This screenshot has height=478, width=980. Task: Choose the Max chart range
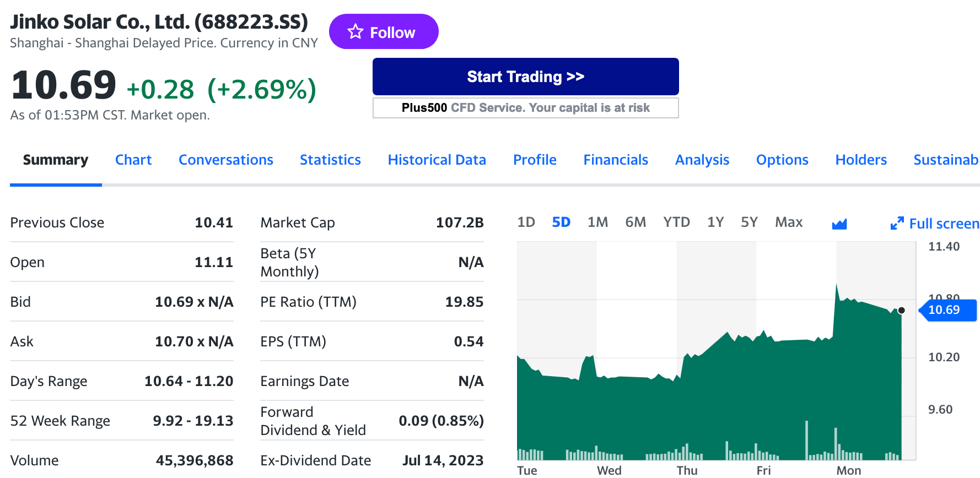pos(788,222)
